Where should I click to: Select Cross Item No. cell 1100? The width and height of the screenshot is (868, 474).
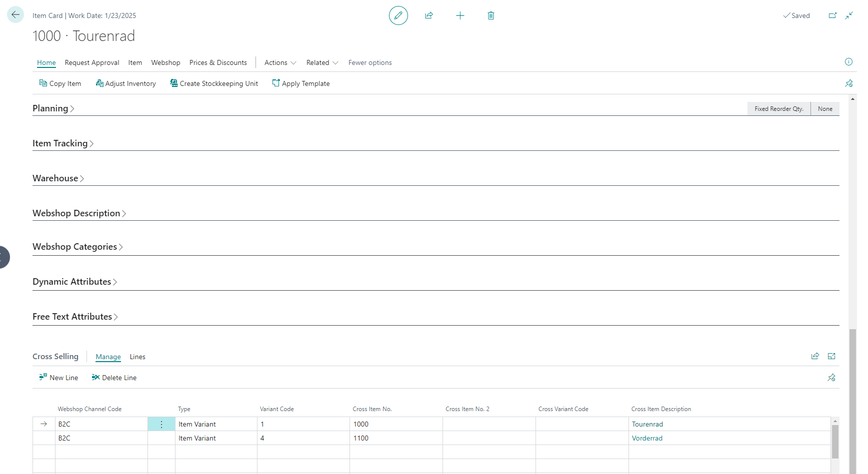[396, 438]
